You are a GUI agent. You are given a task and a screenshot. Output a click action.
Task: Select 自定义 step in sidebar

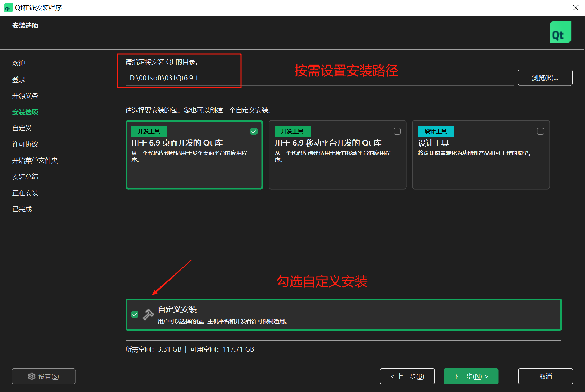[22, 128]
